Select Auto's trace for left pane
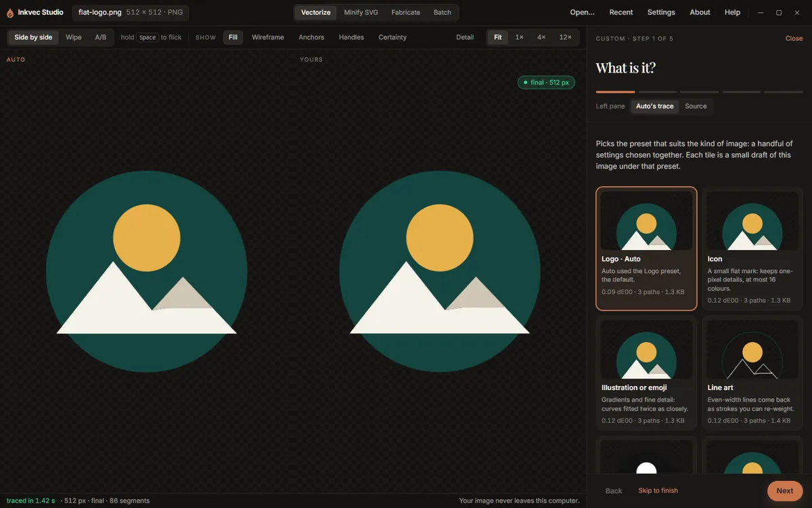The image size is (812, 508). pos(655,106)
